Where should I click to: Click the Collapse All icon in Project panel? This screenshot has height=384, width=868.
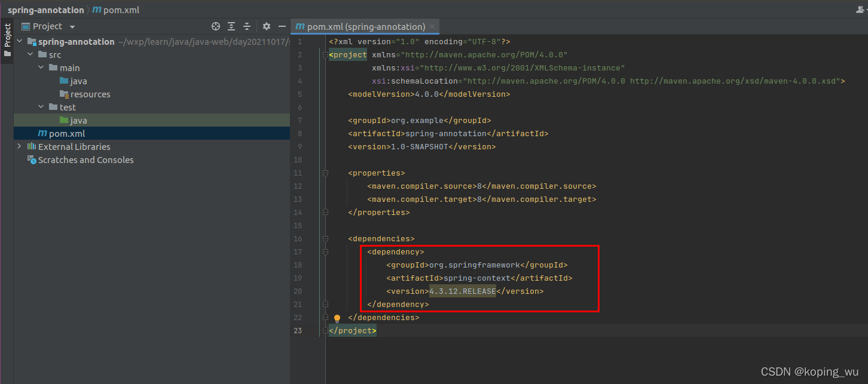[247, 26]
